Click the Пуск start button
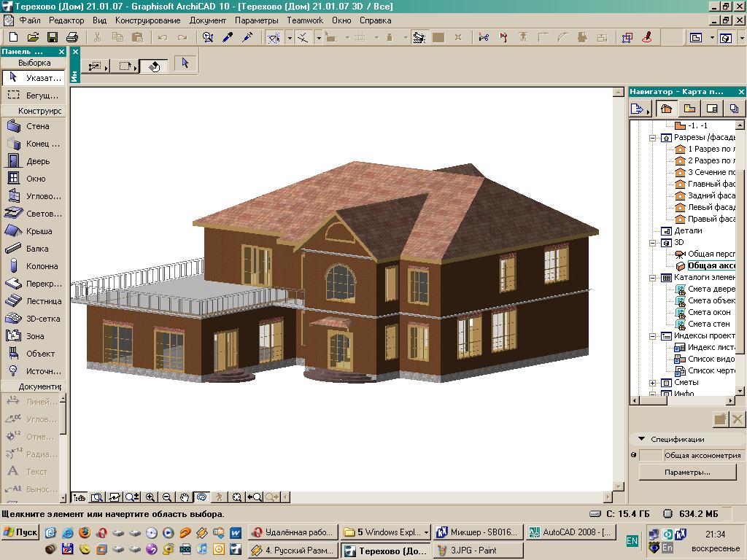This screenshot has width=747, height=560. pos(20,532)
